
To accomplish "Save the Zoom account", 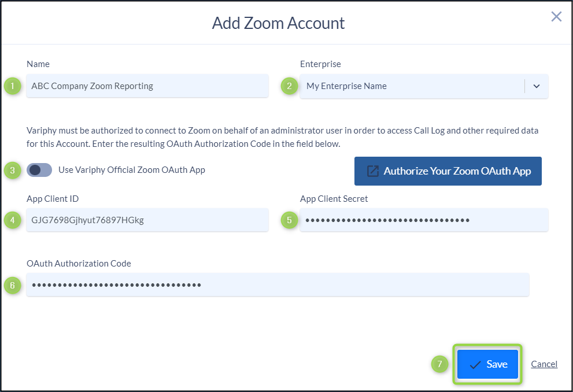I will pyautogui.click(x=487, y=364).
